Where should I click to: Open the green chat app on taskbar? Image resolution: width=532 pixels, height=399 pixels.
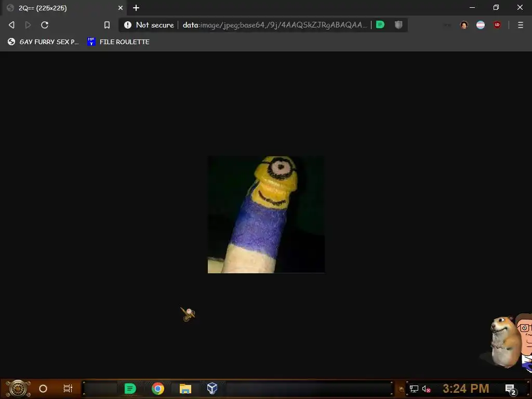click(130, 389)
